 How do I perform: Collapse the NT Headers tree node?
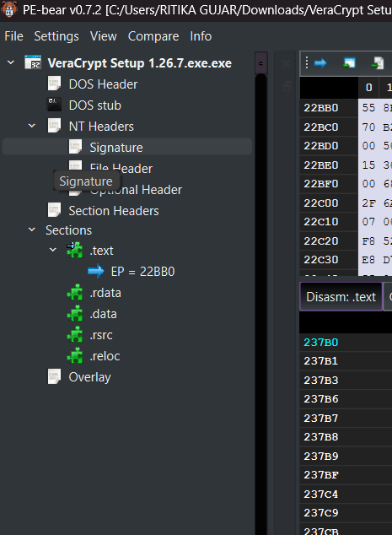pos(32,126)
